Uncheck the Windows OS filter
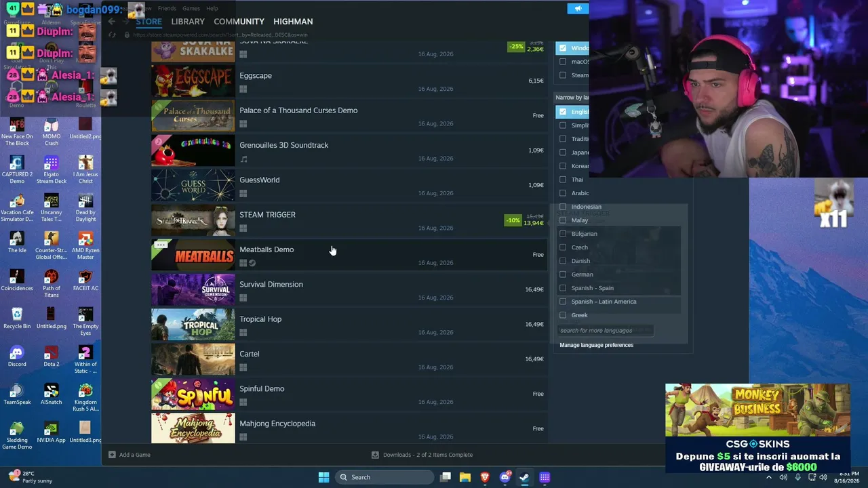The height and width of the screenshot is (488, 868). pyautogui.click(x=563, y=48)
